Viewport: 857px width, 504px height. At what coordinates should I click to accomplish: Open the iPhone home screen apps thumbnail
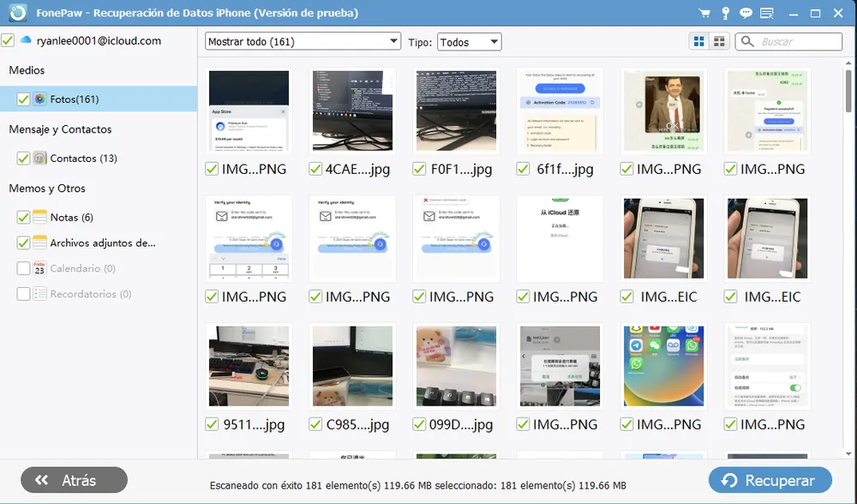(x=663, y=366)
